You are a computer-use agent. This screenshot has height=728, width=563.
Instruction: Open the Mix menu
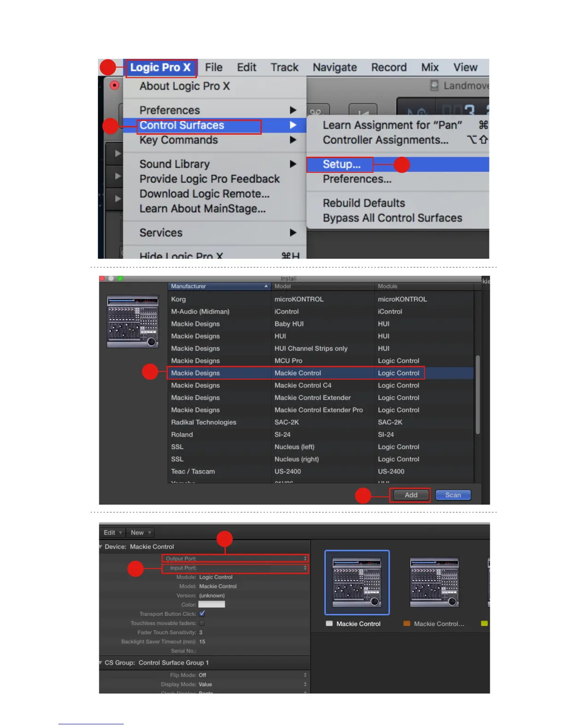(430, 68)
